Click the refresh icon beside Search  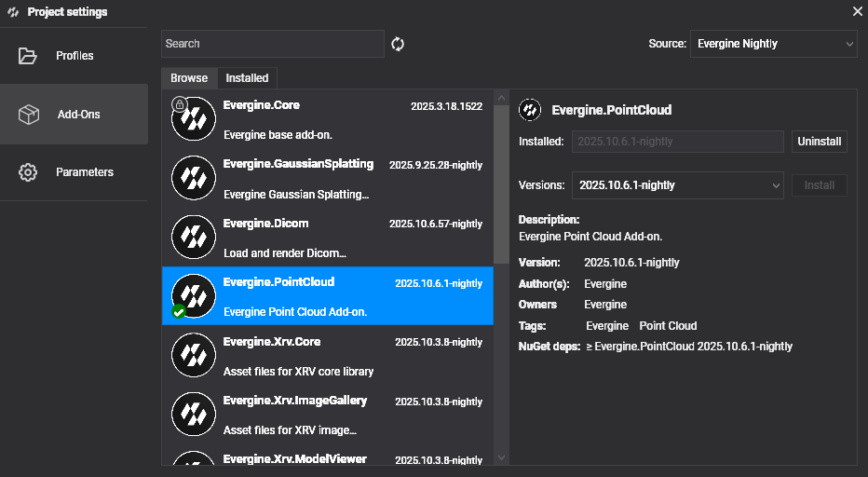pyautogui.click(x=398, y=44)
